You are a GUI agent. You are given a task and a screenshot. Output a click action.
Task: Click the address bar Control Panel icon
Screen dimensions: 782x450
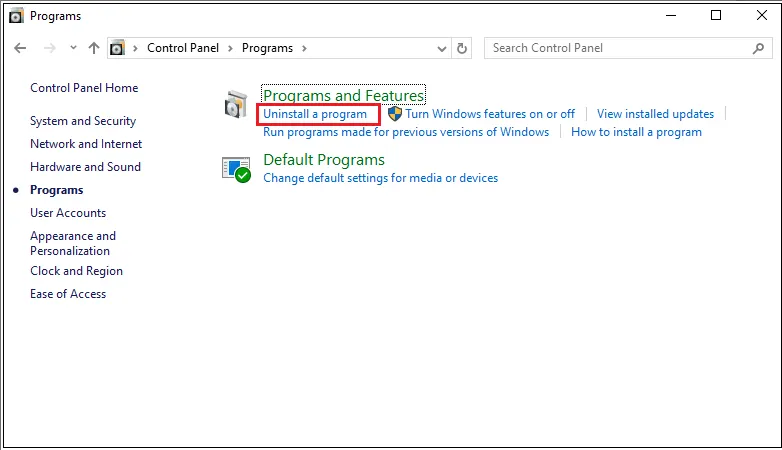[x=119, y=48]
